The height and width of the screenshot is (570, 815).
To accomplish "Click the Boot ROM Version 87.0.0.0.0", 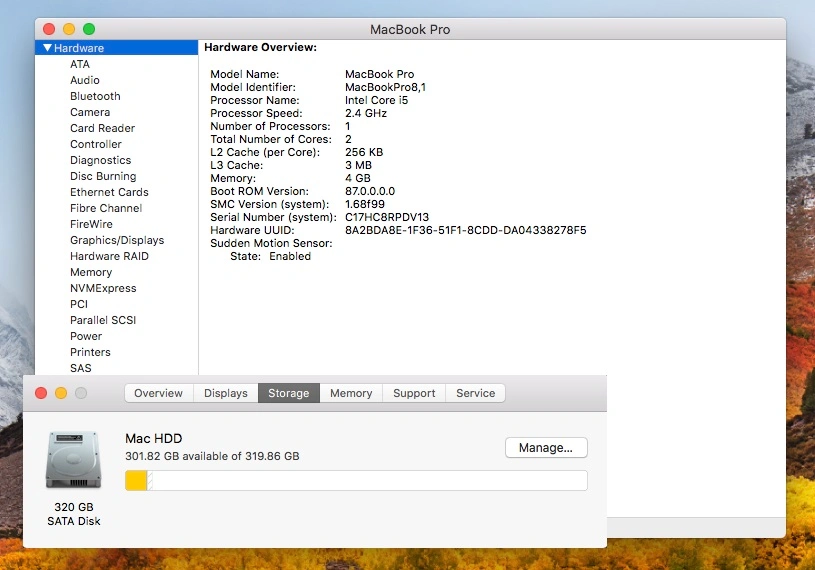I will (370, 191).
